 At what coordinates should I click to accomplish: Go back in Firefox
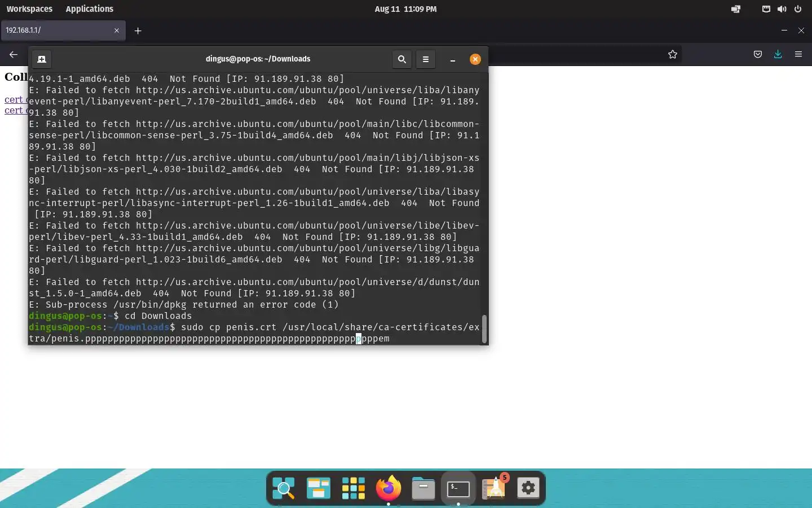click(x=14, y=55)
